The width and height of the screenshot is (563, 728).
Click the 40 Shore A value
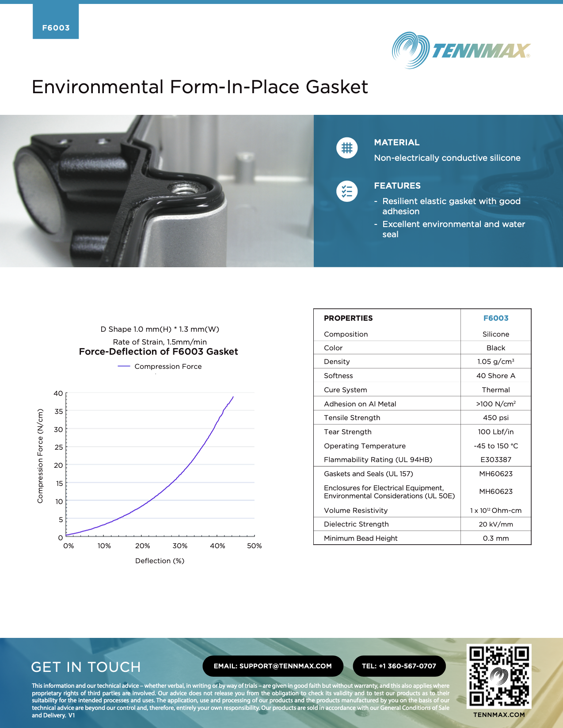(496, 376)
